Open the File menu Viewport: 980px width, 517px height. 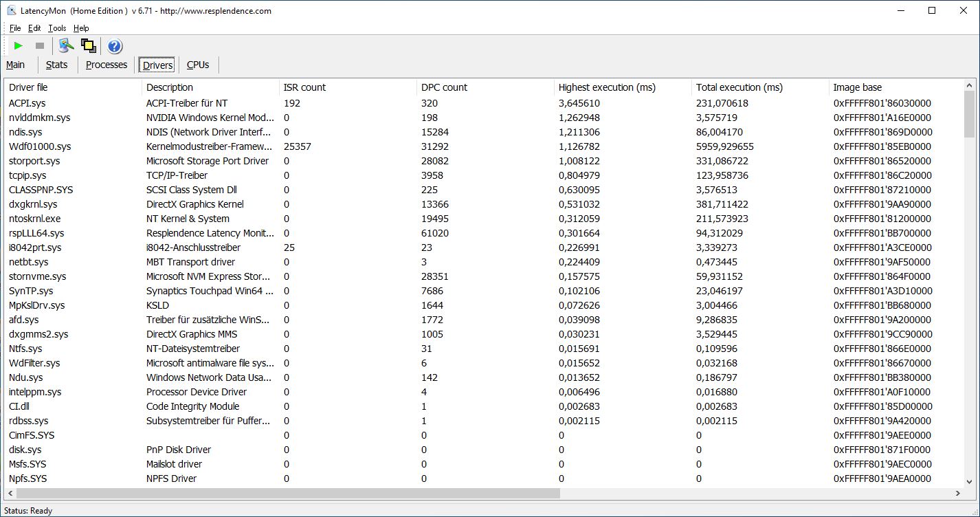15,28
